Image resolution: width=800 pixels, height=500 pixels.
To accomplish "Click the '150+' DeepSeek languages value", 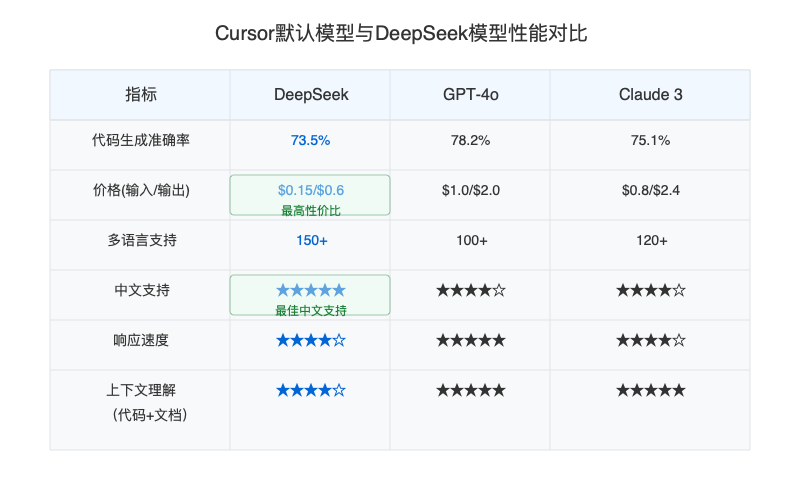I will pos(311,240).
